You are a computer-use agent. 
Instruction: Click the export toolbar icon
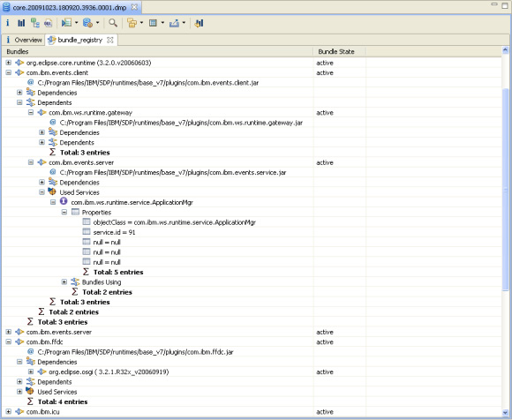point(174,23)
